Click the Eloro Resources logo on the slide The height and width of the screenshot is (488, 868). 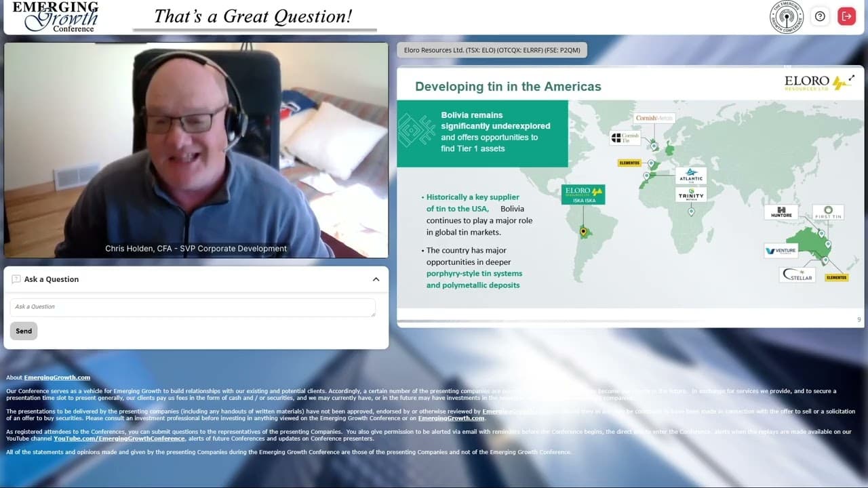pyautogui.click(x=814, y=83)
